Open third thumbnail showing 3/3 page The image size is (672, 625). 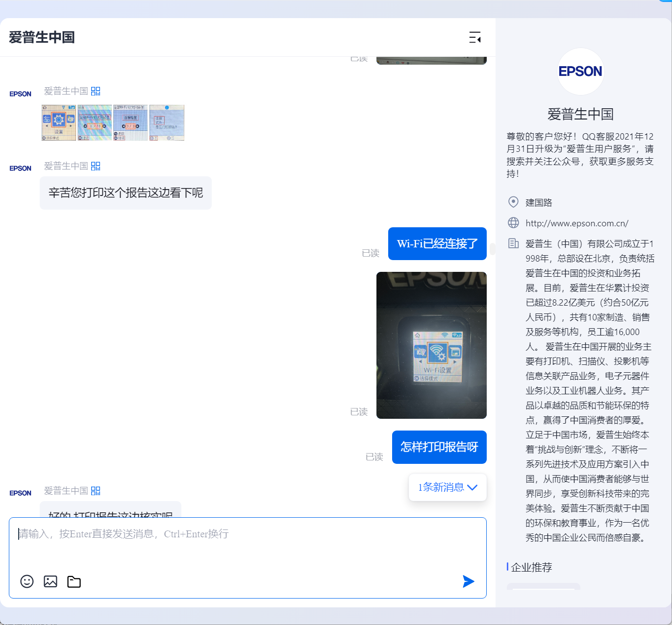click(x=130, y=122)
